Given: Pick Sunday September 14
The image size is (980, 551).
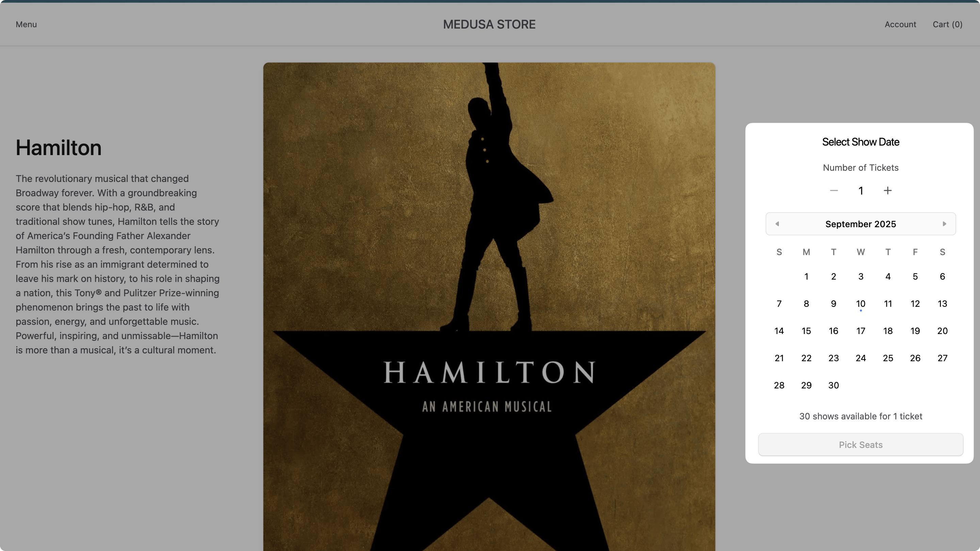Looking at the screenshot, I should click(x=779, y=331).
